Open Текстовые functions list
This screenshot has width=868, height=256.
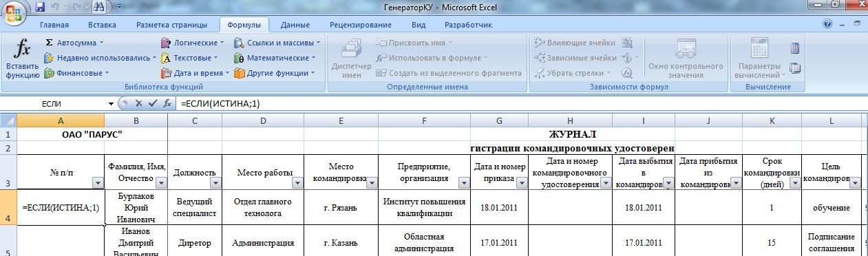pos(190,58)
